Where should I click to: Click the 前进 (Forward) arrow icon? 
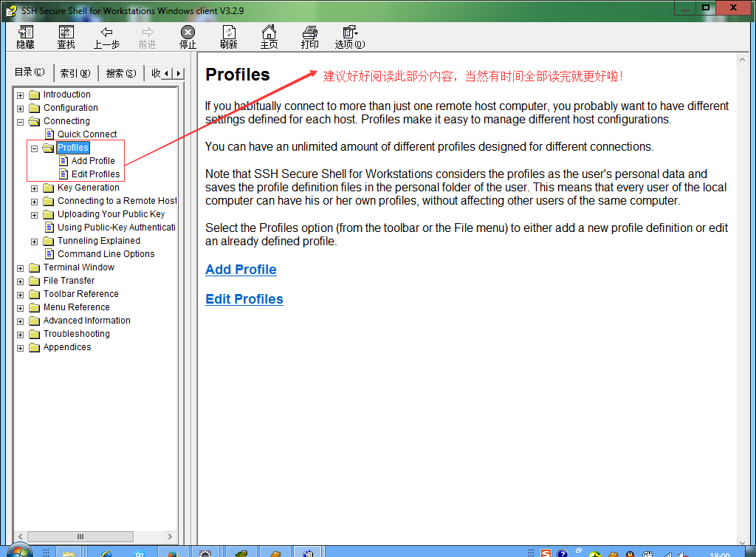click(148, 37)
